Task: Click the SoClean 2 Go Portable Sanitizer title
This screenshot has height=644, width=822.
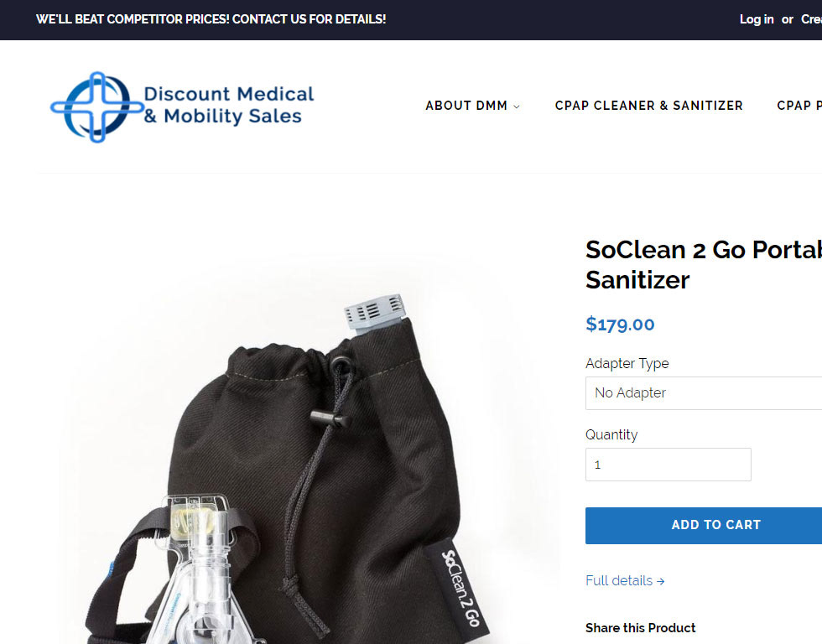Action: 704,265
